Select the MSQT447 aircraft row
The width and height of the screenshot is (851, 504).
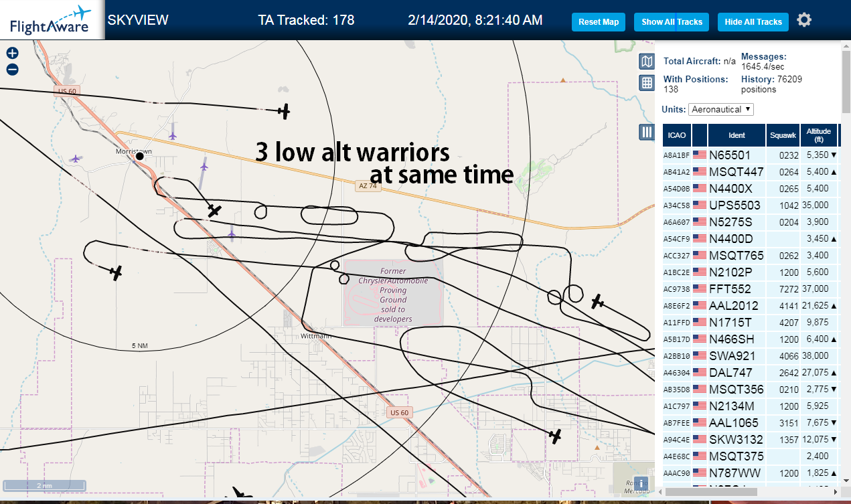point(750,171)
